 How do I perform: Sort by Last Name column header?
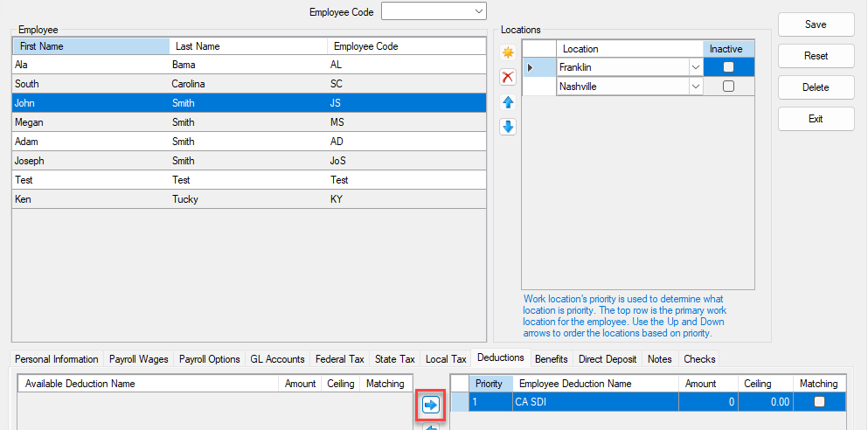(247, 46)
